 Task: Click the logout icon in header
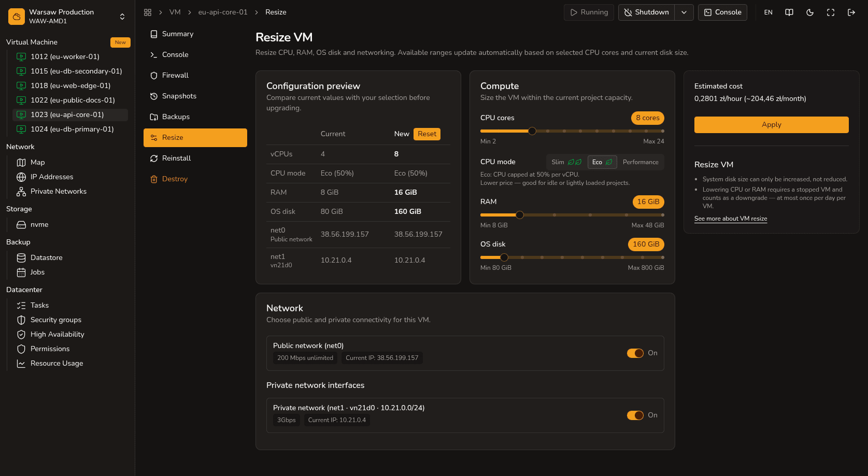tap(851, 12)
